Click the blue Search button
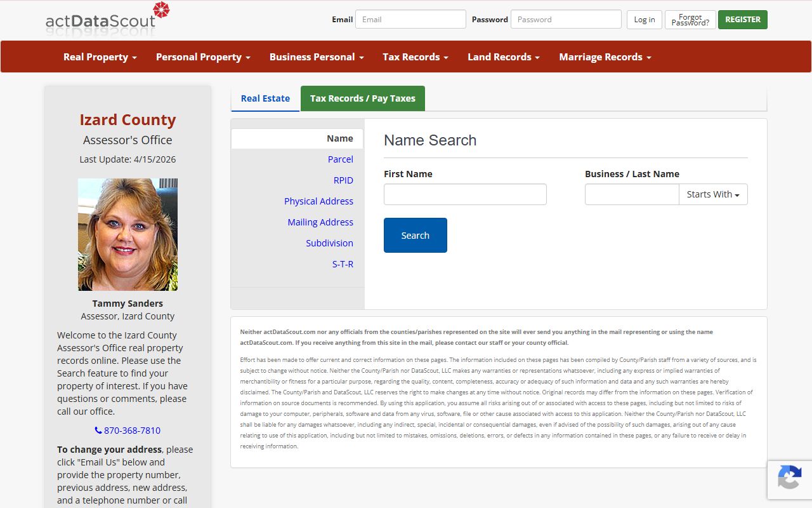This screenshot has width=812, height=508. pos(416,235)
